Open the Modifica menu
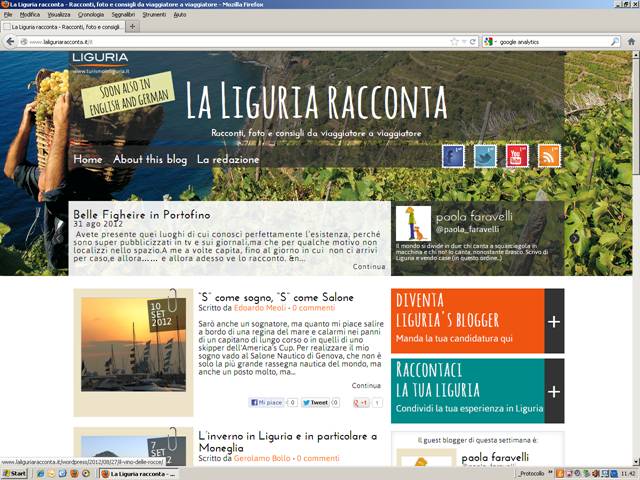This screenshot has height=480, width=640. (30, 15)
